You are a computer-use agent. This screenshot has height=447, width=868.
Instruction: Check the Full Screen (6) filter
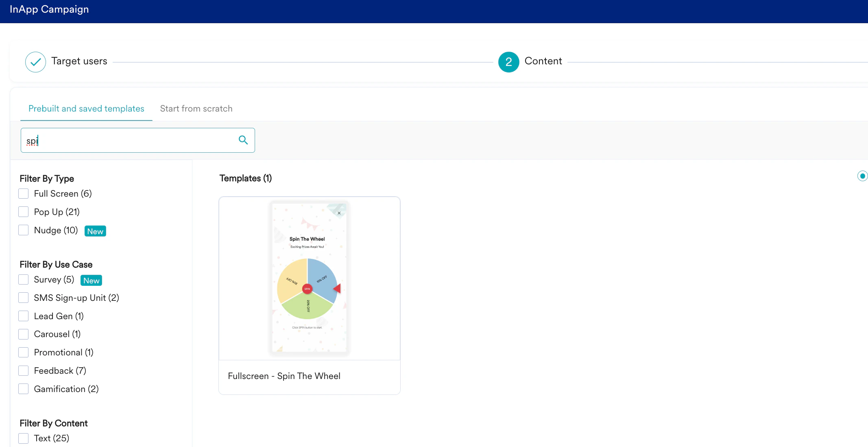[24, 194]
